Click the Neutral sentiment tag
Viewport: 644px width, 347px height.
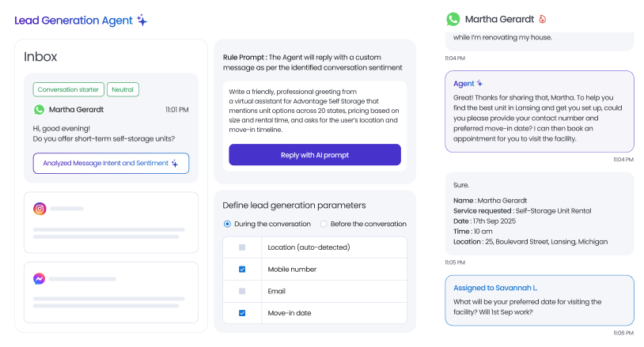coord(123,89)
